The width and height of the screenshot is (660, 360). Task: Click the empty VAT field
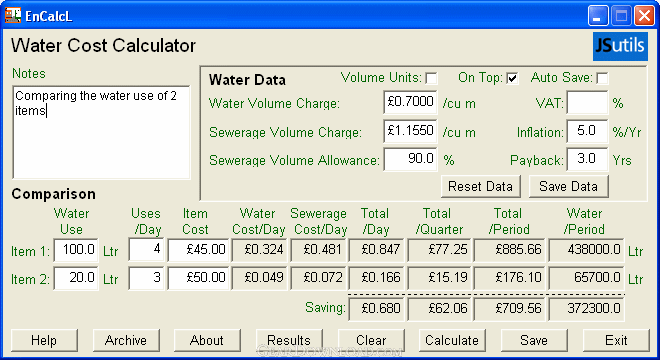(x=587, y=102)
